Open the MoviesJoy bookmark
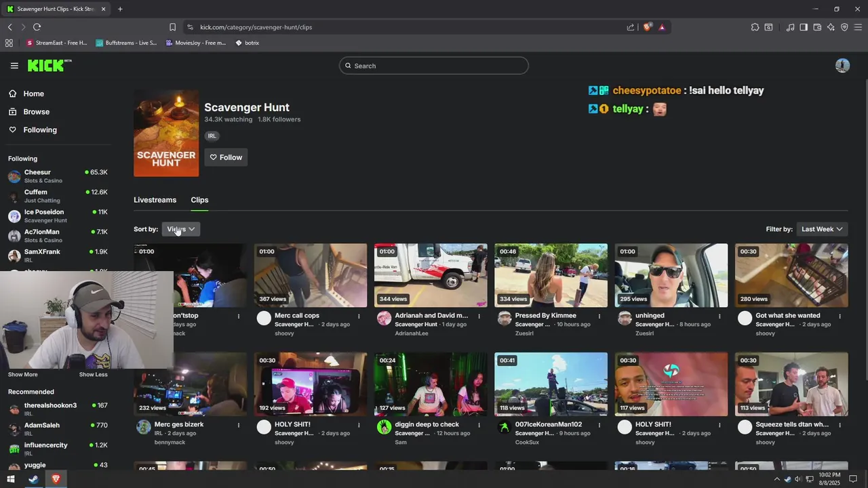 coord(196,43)
